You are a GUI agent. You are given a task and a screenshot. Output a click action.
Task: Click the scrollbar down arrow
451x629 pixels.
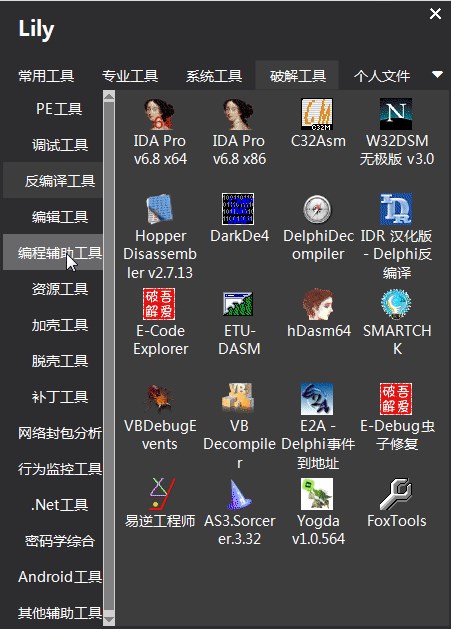point(109,620)
